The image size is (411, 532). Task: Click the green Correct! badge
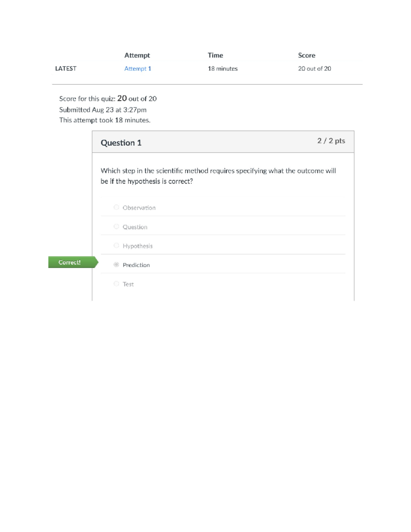(70, 262)
